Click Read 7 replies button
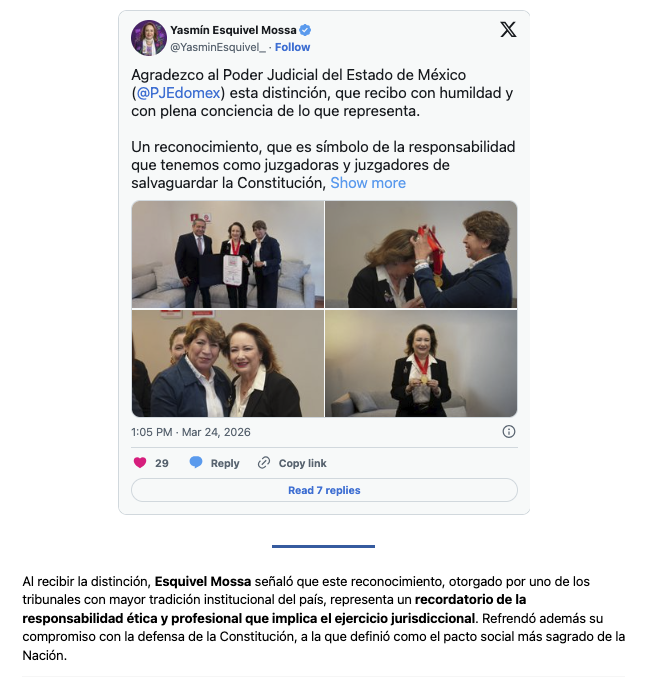This screenshot has height=677, width=645. point(324,490)
